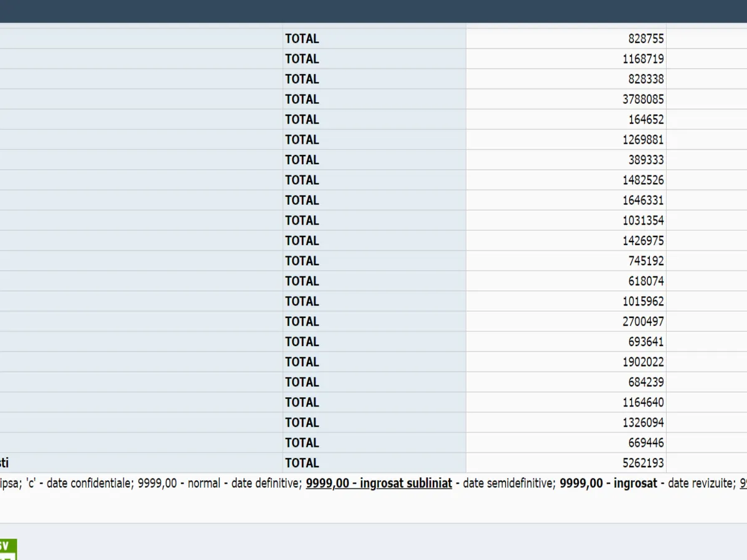Screen dimensions: 747x560
Task: Click the dark blue header bar
Action: (x=374, y=11)
